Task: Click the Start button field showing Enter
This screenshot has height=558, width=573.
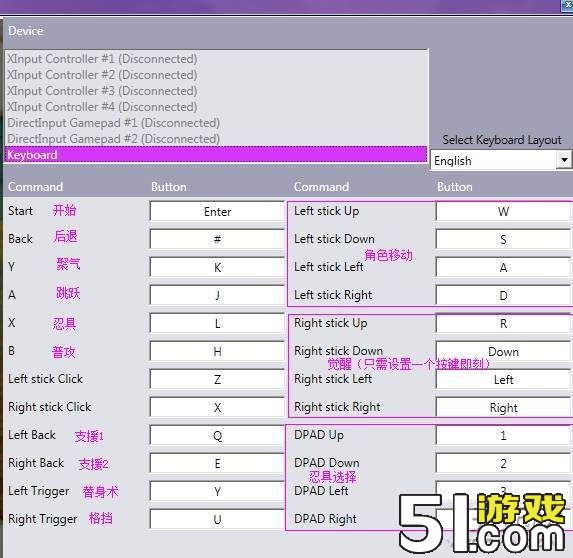Action: 217,212
